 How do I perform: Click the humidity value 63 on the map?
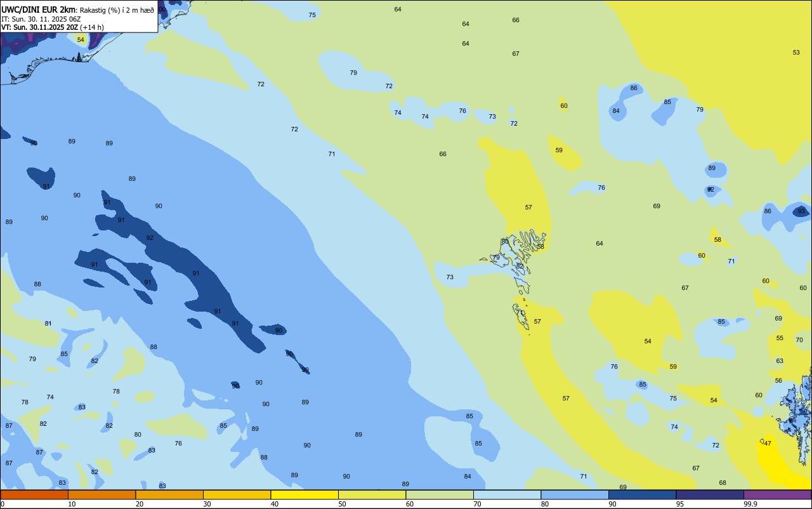coord(780,361)
